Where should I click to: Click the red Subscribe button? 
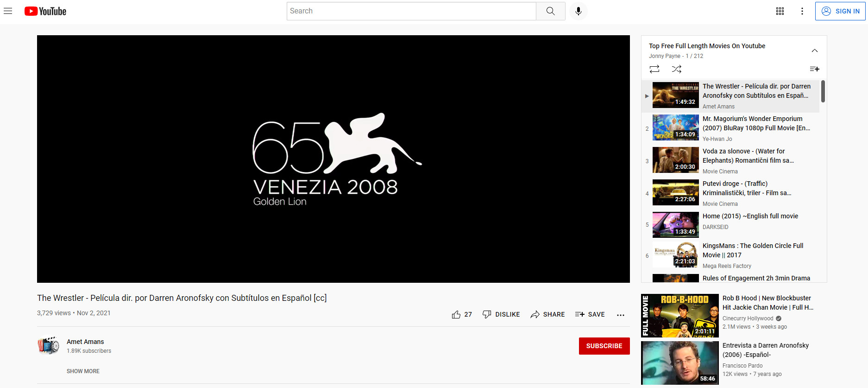click(604, 346)
